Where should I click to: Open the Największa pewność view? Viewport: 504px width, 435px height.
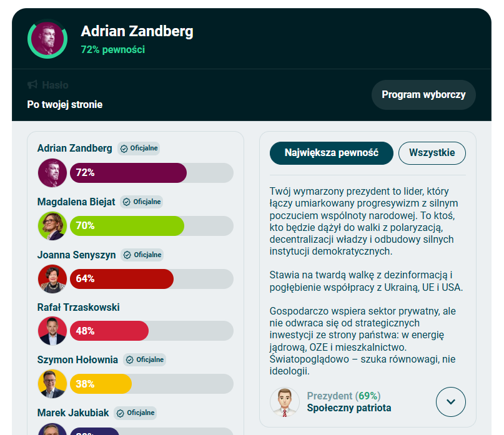pos(331,153)
